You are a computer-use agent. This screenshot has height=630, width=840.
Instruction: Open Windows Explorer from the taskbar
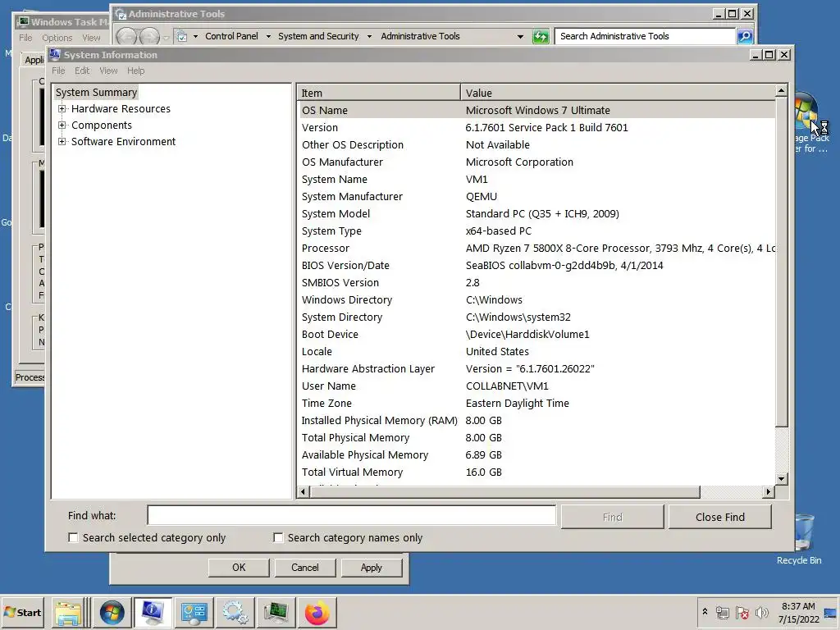(69, 612)
